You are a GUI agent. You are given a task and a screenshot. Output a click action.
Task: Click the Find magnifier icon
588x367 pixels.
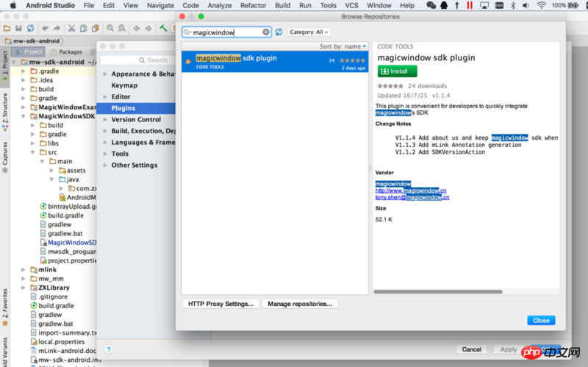110,28
